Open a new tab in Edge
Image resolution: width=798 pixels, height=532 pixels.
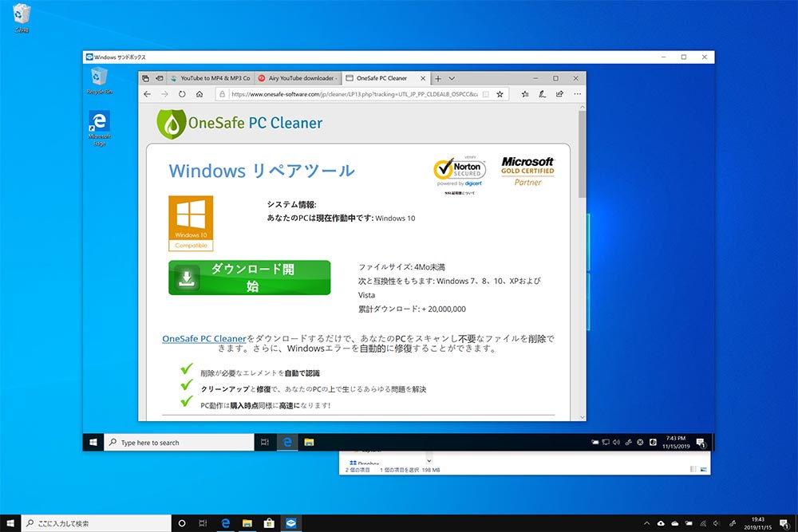coord(437,78)
